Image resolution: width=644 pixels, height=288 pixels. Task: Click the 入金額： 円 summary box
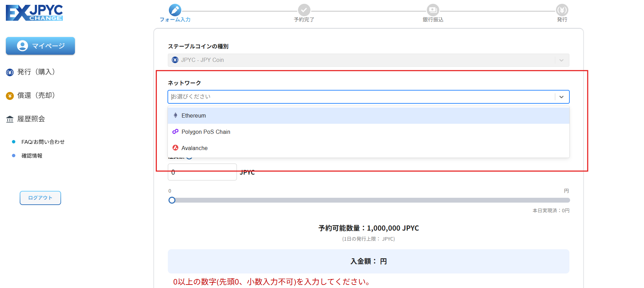pos(368,261)
